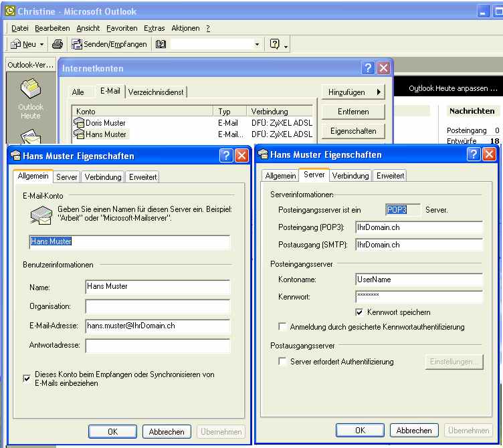503x448 pixels.
Task: Enable Server erfordert Authentifizierung checkbox
Action: pyautogui.click(x=282, y=362)
